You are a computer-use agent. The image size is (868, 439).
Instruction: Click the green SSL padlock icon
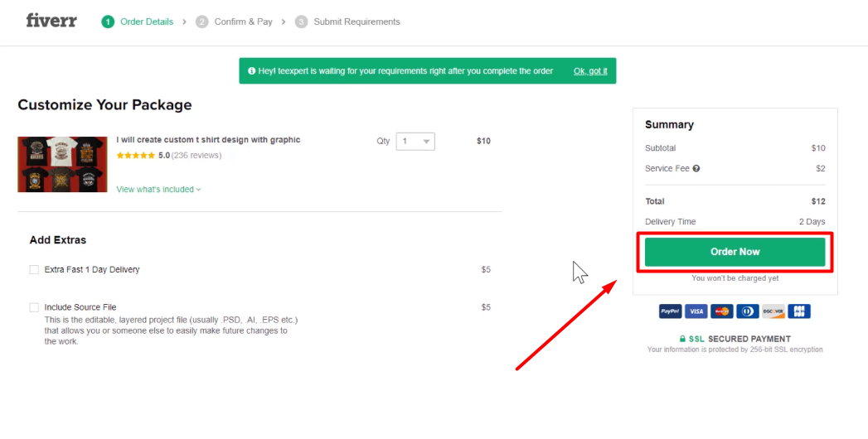682,339
